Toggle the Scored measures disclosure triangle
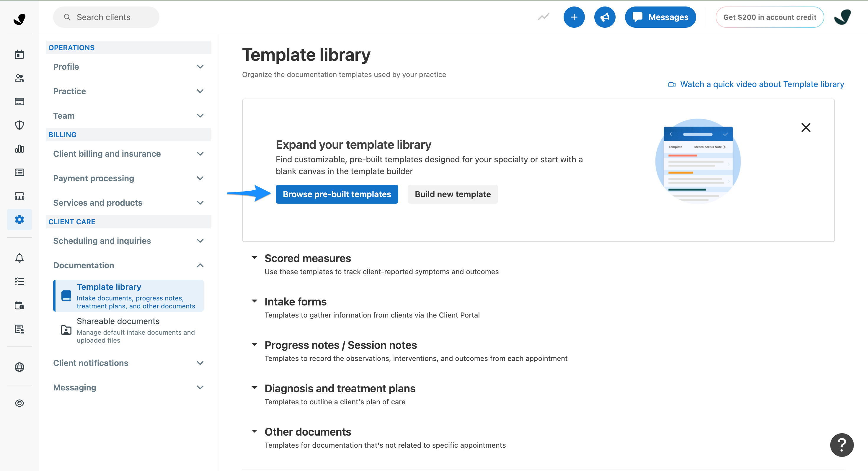This screenshot has width=868, height=471. (x=254, y=258)
